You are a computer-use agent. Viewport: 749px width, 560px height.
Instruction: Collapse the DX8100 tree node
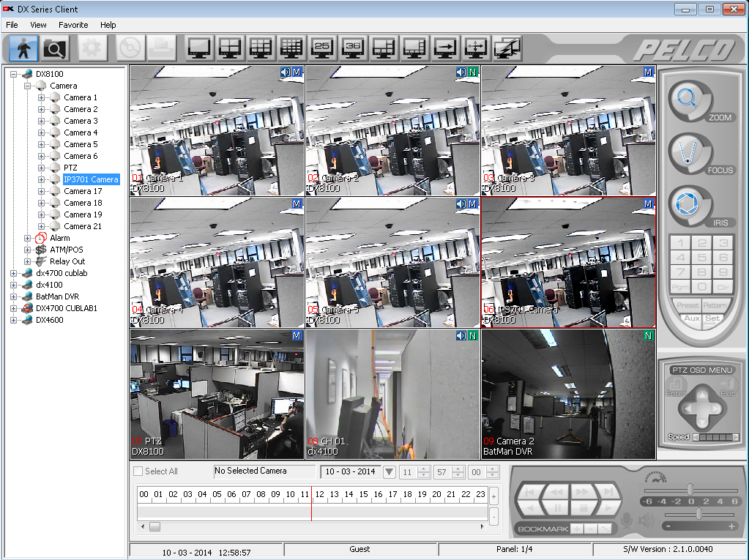(13, 74)
